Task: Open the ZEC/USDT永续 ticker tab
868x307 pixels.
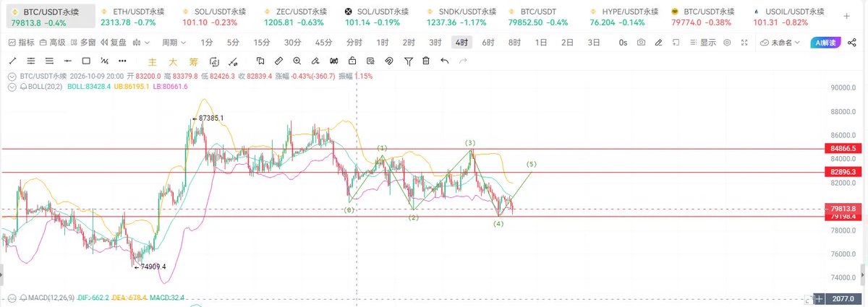Action: pos(292,17)
